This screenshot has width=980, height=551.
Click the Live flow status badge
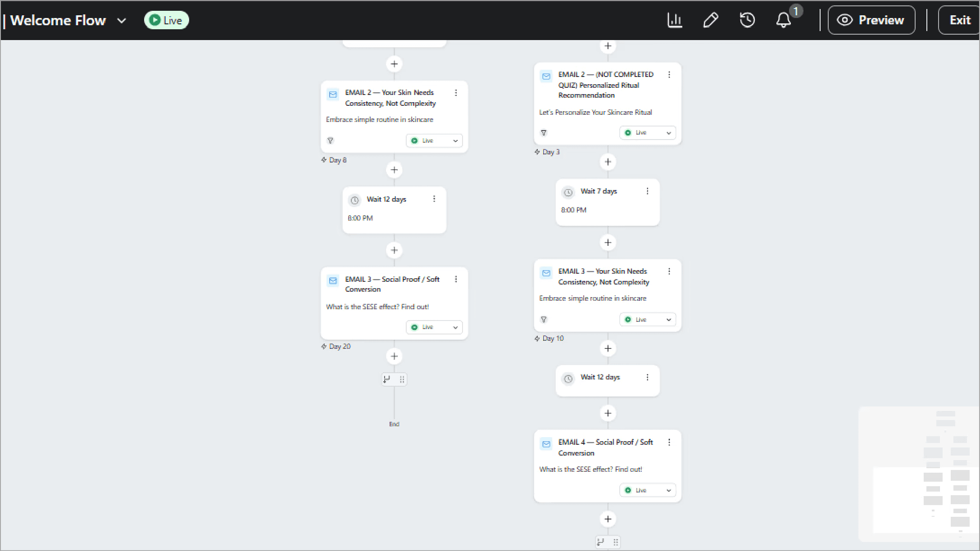click(x=166, y=20)
